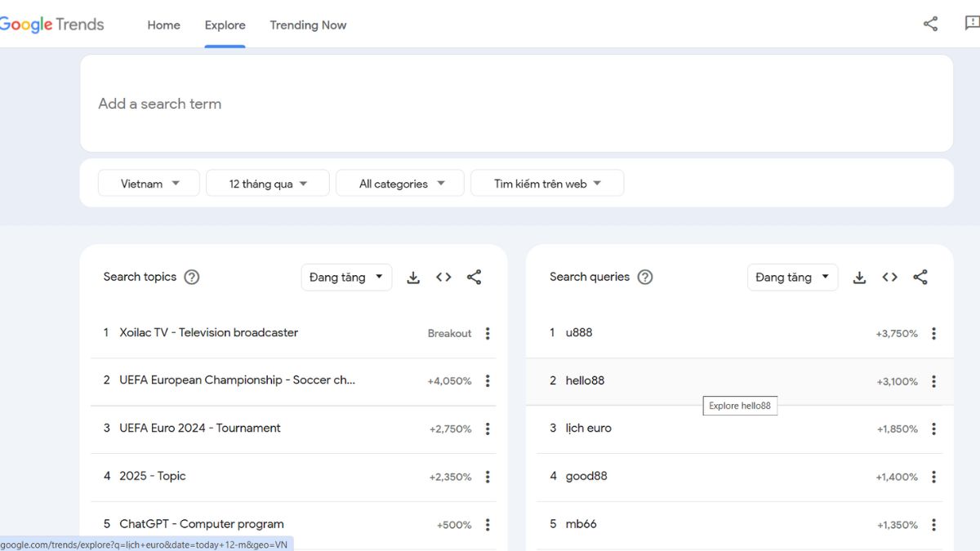
Task: Click the Google Trends logo
Action: (x=52, y=24)
